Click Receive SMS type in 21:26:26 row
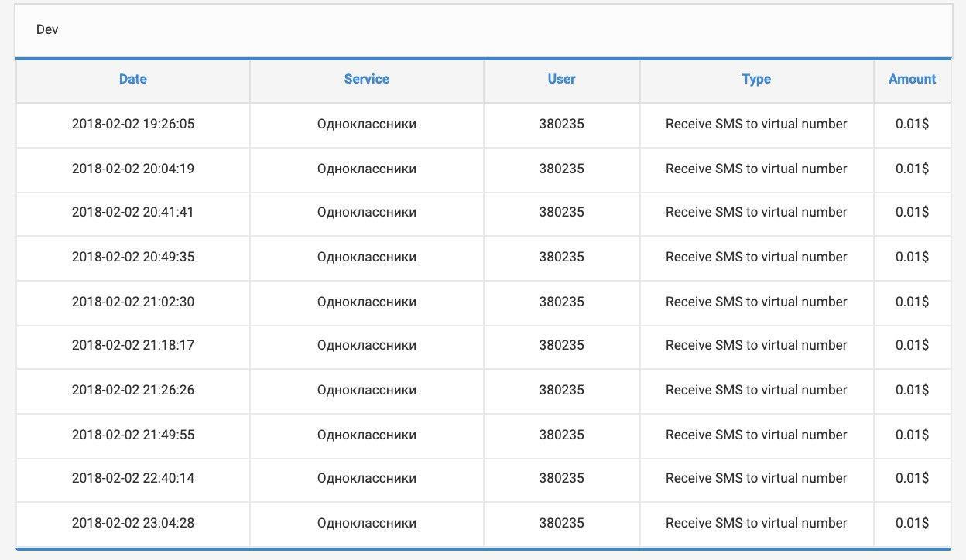Image resolution: width=966 pixels, height=560 pixels. [x=756, y=390]
